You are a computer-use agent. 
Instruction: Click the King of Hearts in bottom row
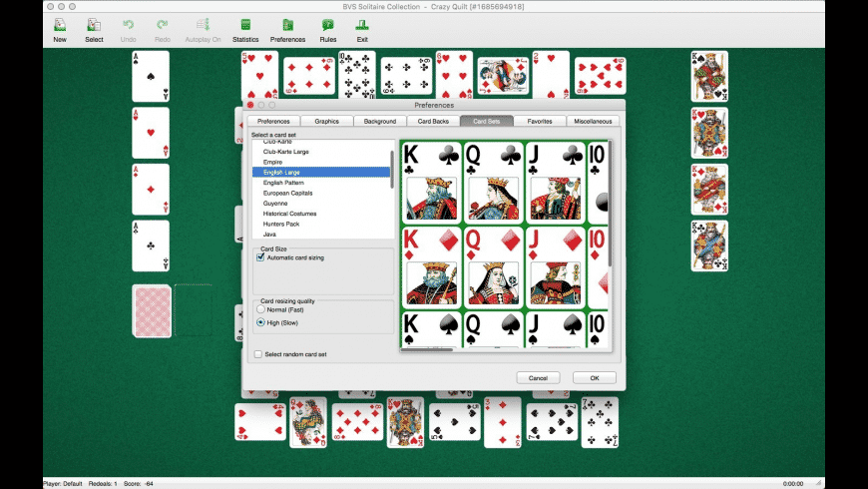406,422
